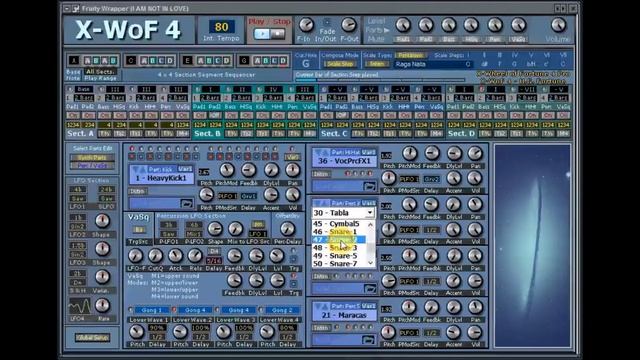This screenshot has height=360, width=640.
Task: Toggle Sect. B Pad2 Off button
Action: (x=215, y=116)
